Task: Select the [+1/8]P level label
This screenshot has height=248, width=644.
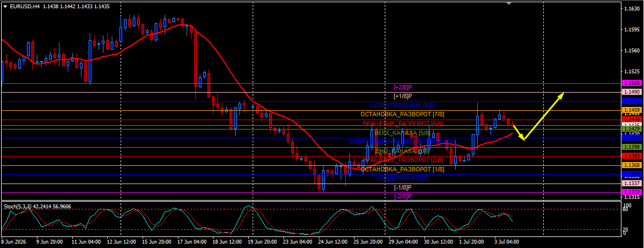Action: point(402,96)
